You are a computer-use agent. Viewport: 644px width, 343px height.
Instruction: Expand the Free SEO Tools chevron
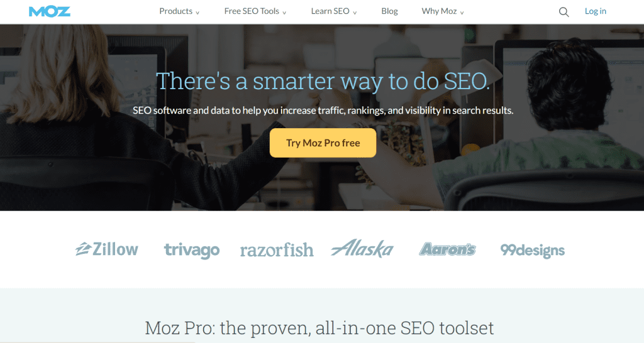(x=284, y=13)
